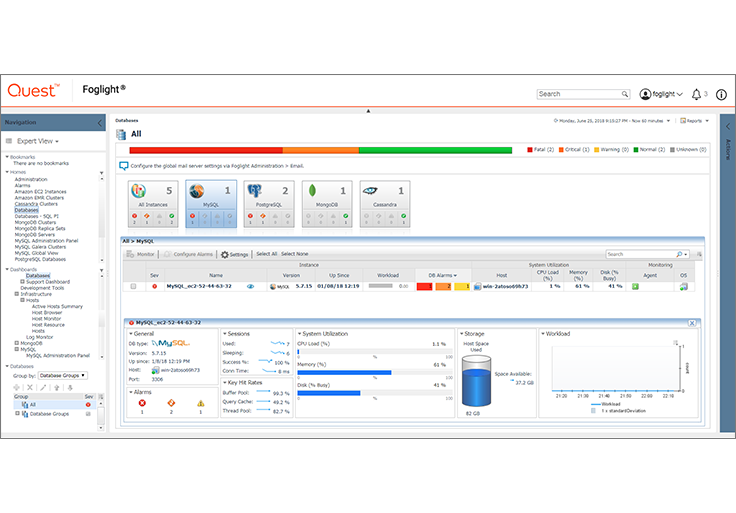Viewport: 736px width, 513px height.
Task: Open Alarms in Homes list
Action: click(23, 185)
